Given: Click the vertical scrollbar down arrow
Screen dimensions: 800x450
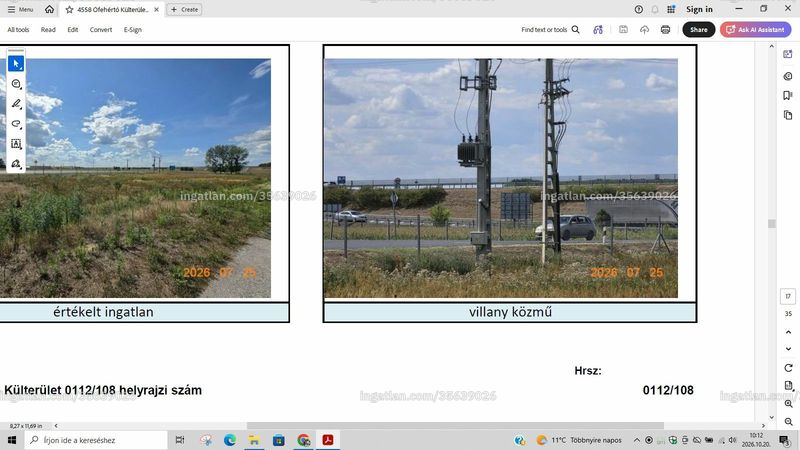Looking at the screenshot, I should pos(771,417).
